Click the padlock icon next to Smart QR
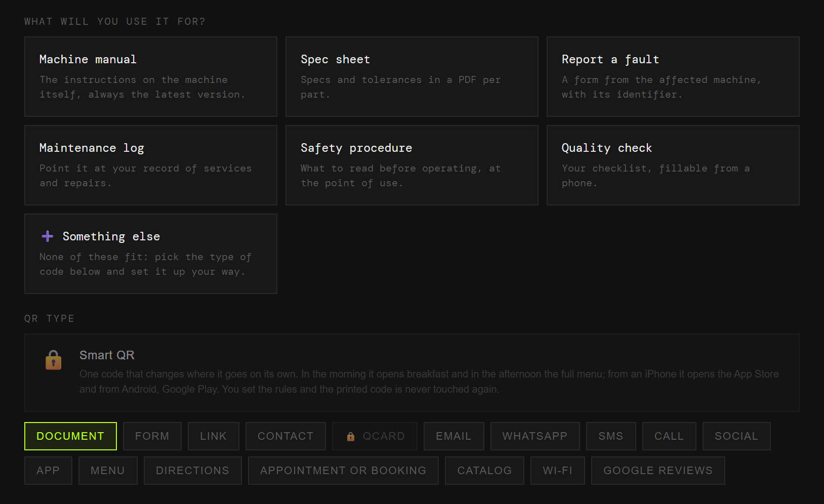The height and width of the screenshot is (504, 824). 54,360
